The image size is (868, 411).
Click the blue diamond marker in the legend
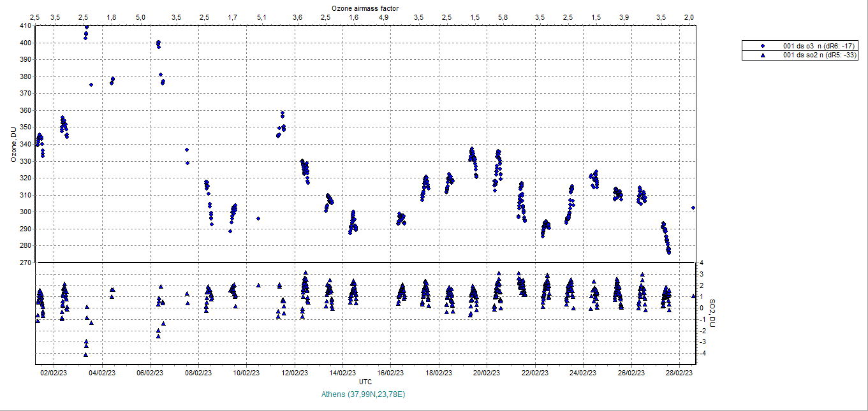click(763, 47)
